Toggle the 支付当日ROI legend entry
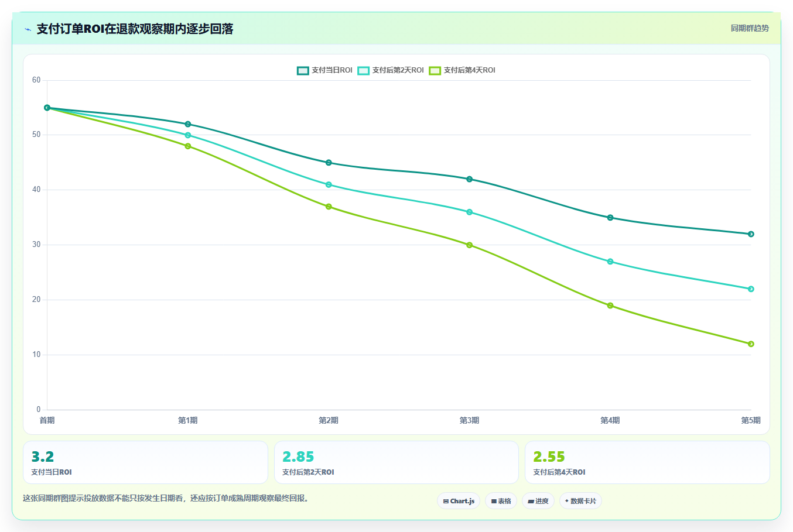Viewport: 793px width, 532px height. tap(325, 70)
